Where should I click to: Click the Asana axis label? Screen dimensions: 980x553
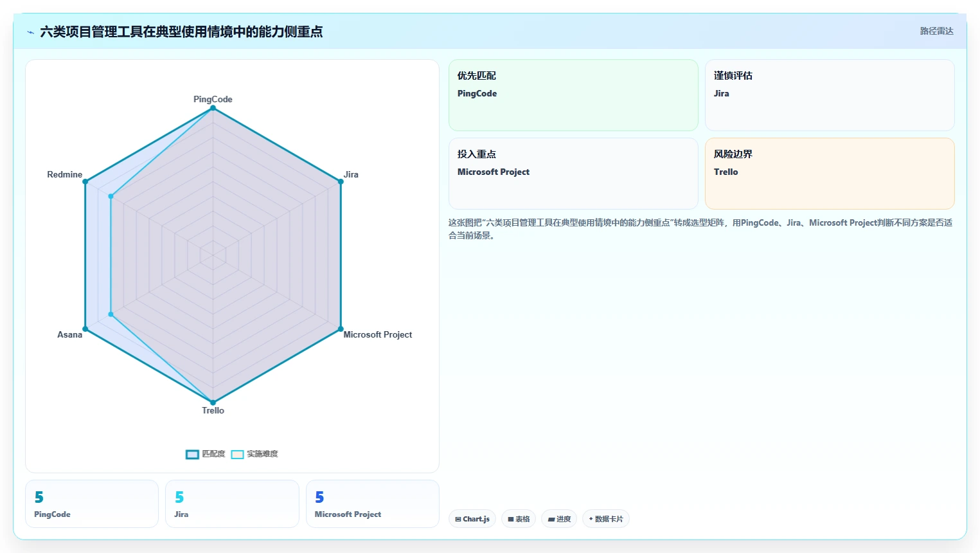click(70, 334)
